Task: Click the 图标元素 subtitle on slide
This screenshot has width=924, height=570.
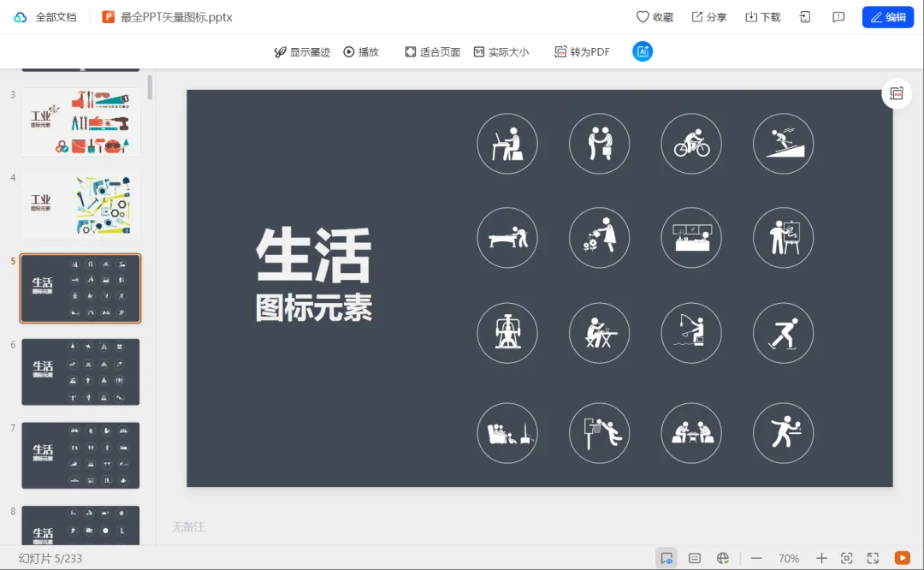Action: click(x=313, y=308)
